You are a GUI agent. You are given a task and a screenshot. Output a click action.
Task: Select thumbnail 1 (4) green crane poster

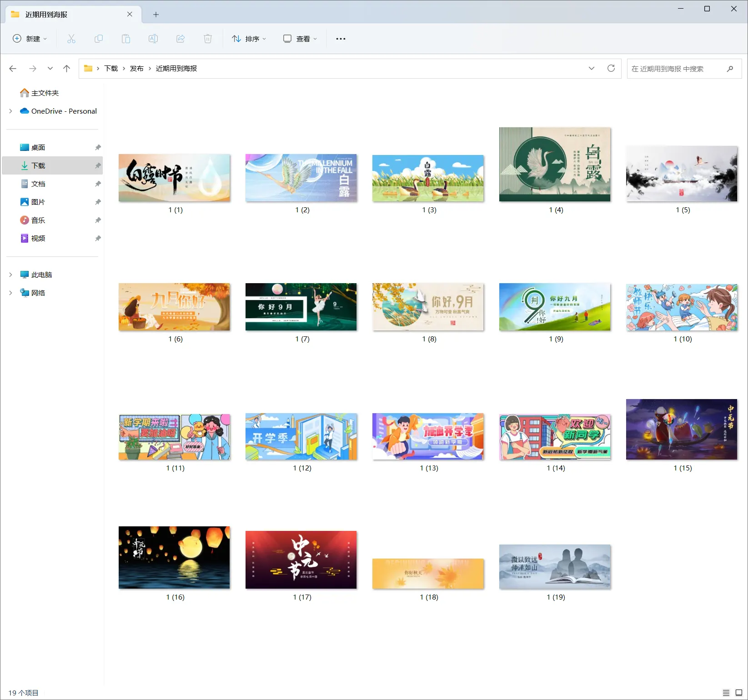coord(555,165)
